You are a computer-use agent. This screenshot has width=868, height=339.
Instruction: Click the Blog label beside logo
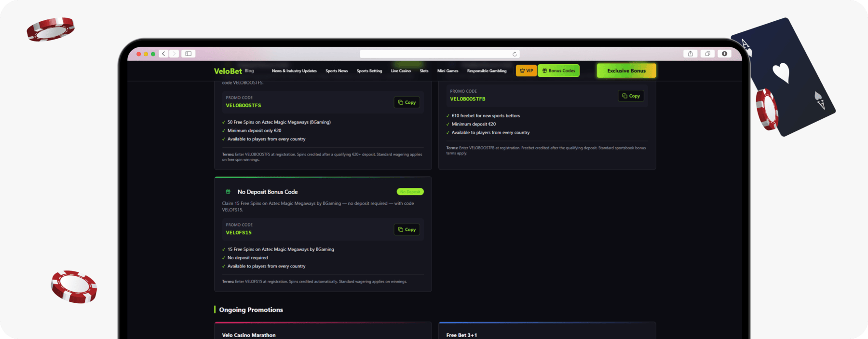(249, 71)
